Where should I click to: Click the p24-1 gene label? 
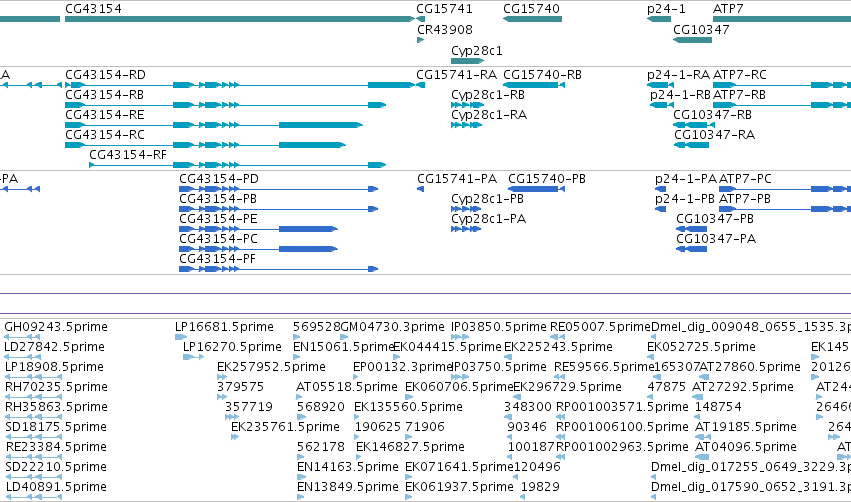click(x=666, y=9)
